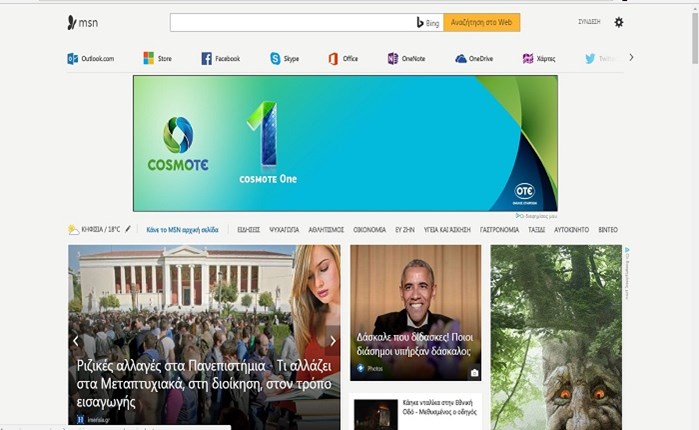This screenshot has height=430, width=699.
Task: Edit weather location with pencil icon
Action: pyautogui.click(x=128, y=229)
